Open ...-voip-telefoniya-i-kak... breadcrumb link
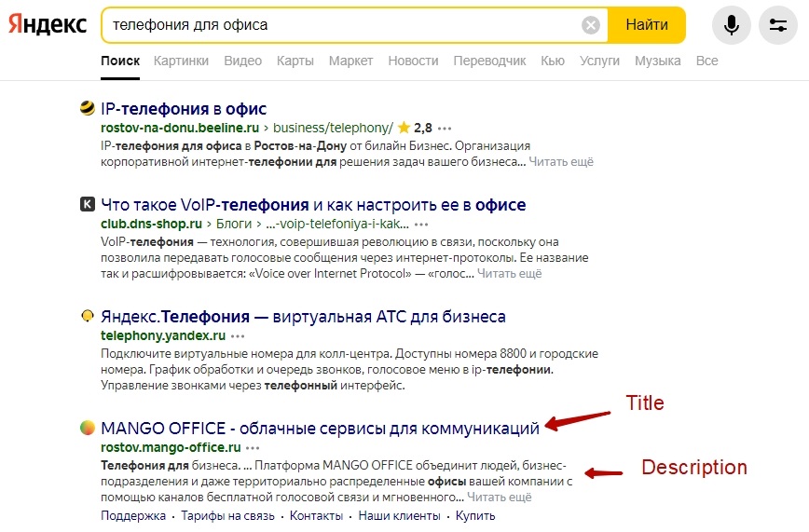Image resolution: width=809 pixels, height=532 pixels. click(x=337, y=224)
